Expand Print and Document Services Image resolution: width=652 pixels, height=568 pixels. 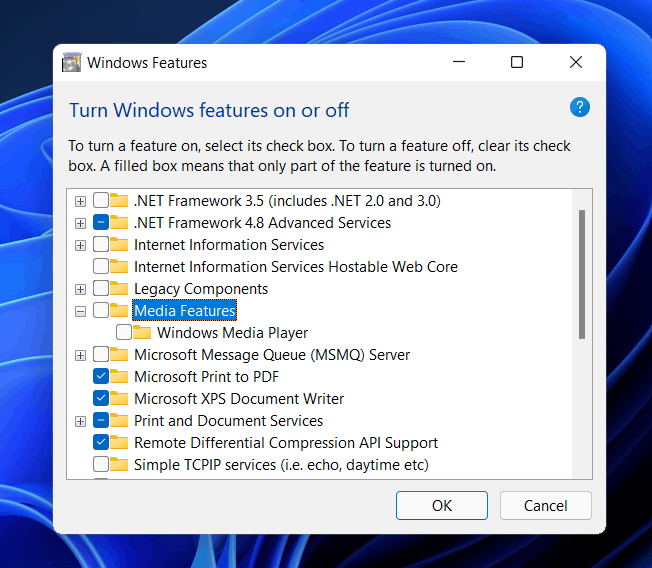click(80, 421)
